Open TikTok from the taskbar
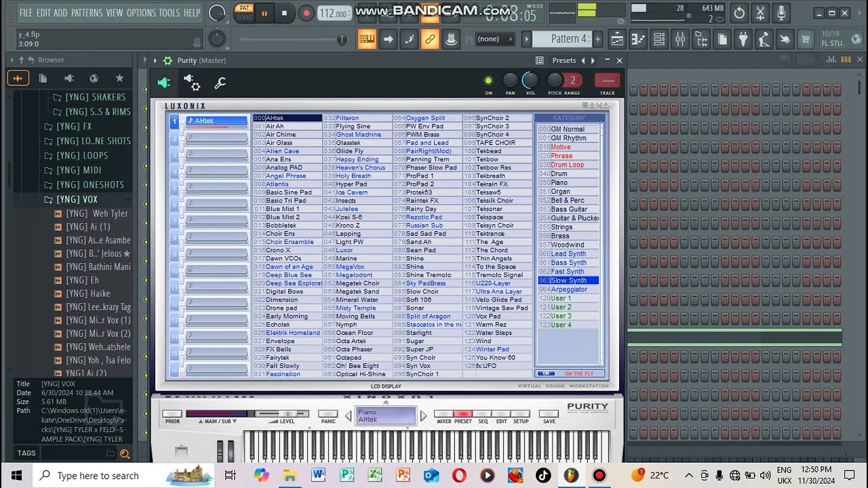 point(543,475)
